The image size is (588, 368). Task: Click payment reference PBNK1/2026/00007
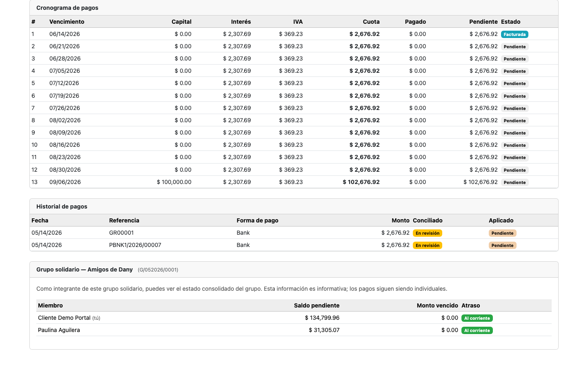pos(135,245)
